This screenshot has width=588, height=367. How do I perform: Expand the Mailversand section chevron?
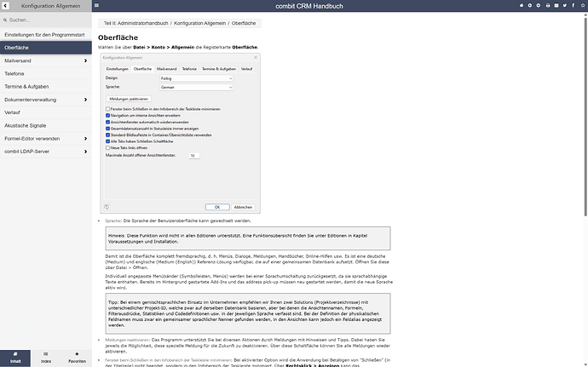point(85,60)
